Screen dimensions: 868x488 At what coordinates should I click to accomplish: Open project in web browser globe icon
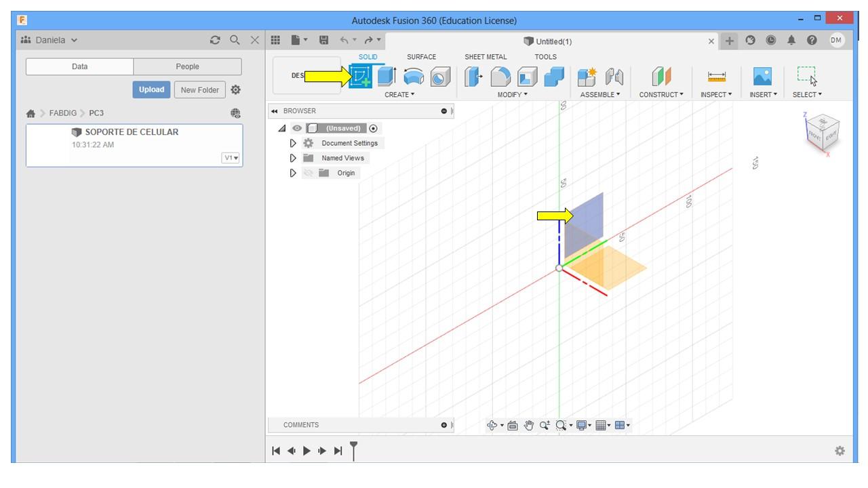coord(235,113)
